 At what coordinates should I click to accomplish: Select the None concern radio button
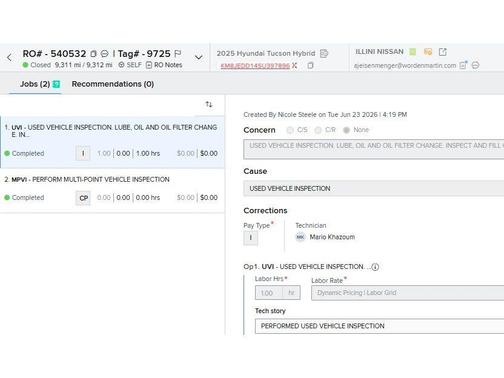346,130
